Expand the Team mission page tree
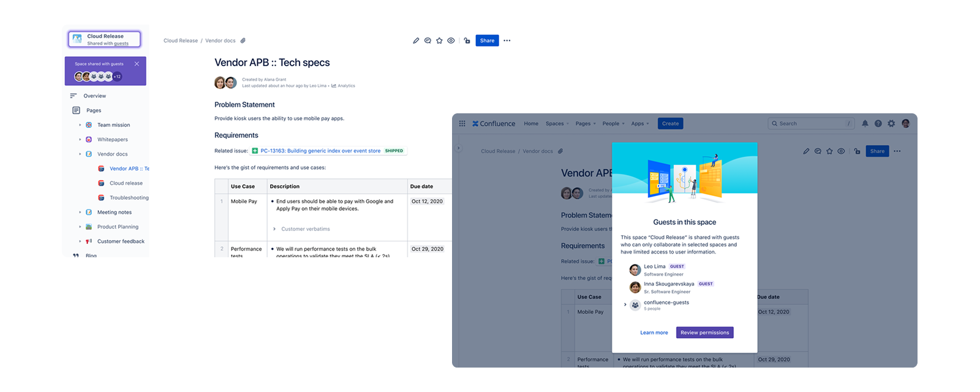Image resolution: width=980 pixels, height=392 pixels. coord(80,125)
